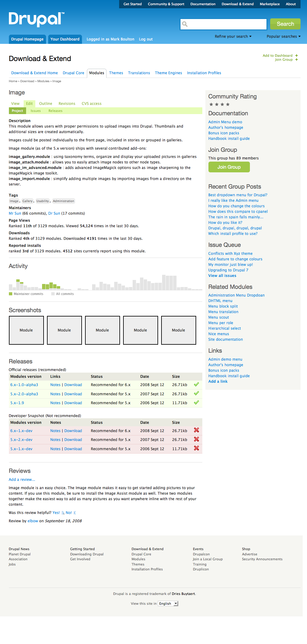Click Dries Buytaert footer link
The height and width of the screenshot is (644, 307).
tap(183, 594)
